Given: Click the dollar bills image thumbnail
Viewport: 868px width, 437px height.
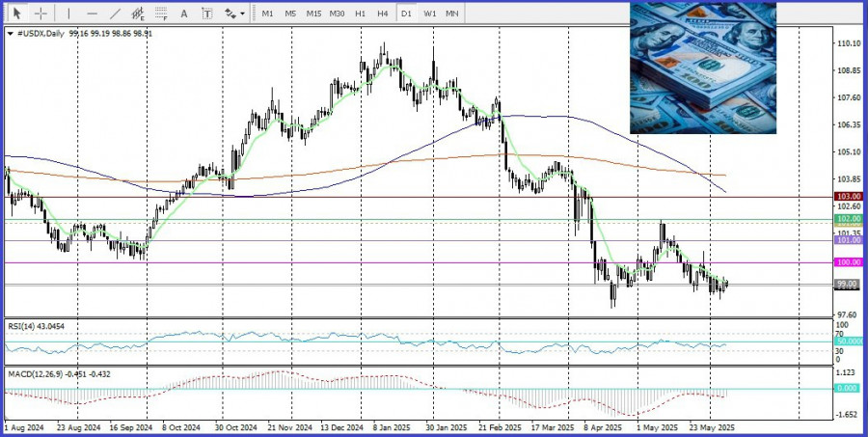Looking at the screenshot, I should click(x=703, y=68).
